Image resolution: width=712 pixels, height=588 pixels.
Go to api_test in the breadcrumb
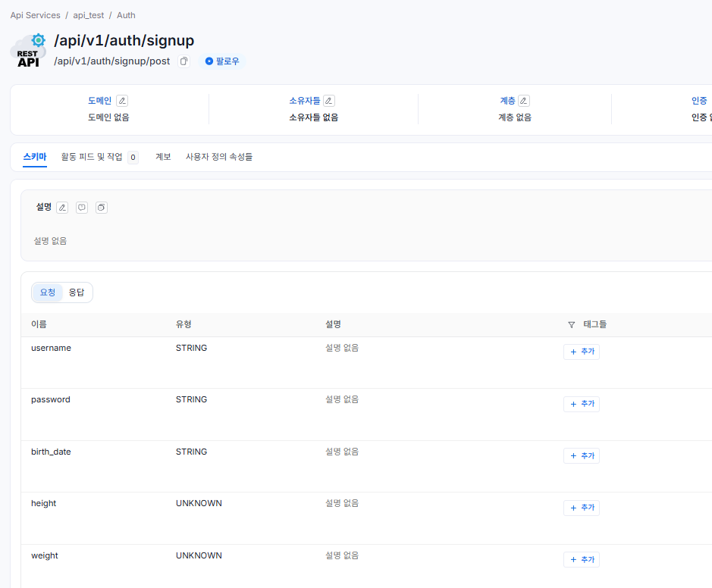click(x=89, y=15)
